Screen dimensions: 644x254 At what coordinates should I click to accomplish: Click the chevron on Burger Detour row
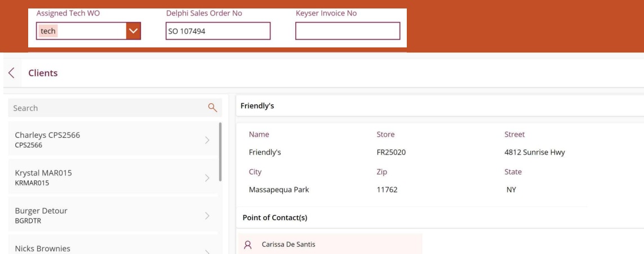click(207, 216)
